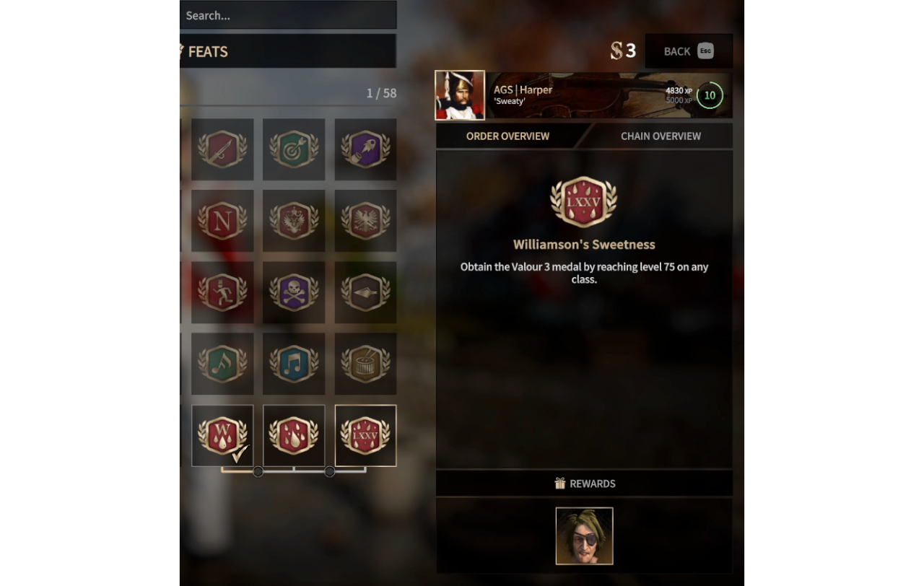Open the dark hat feat badge
This screenshot has height=586, width=924.
tap(365, 292)
